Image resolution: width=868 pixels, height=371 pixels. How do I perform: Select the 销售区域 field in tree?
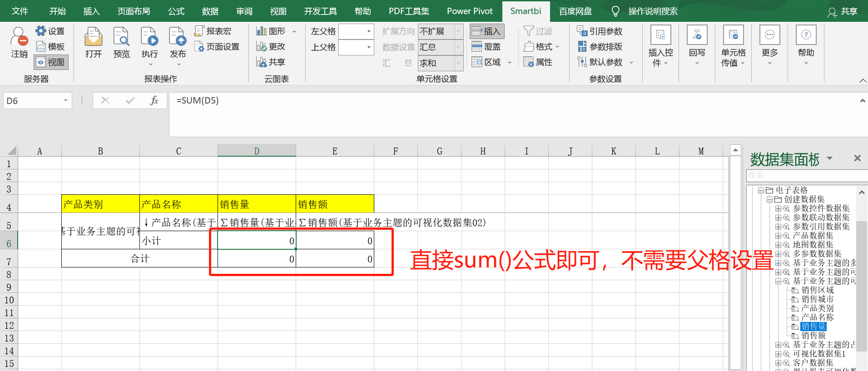(x=817, y=290)
